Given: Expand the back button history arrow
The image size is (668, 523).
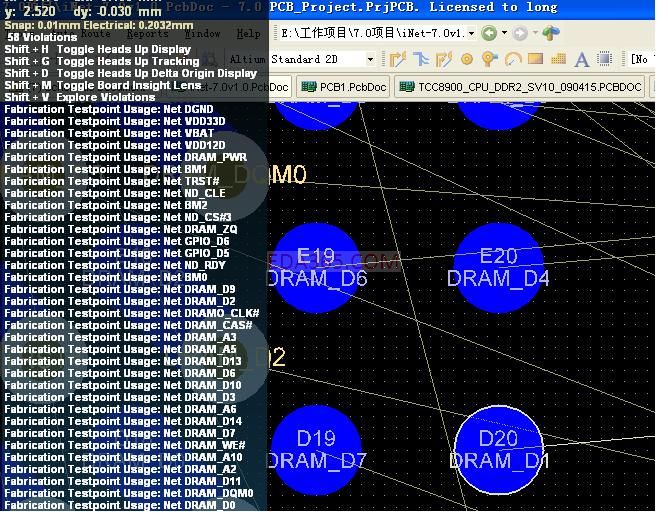Looking at the screenshot, I should pyautogui.click(x=504, y=33).
